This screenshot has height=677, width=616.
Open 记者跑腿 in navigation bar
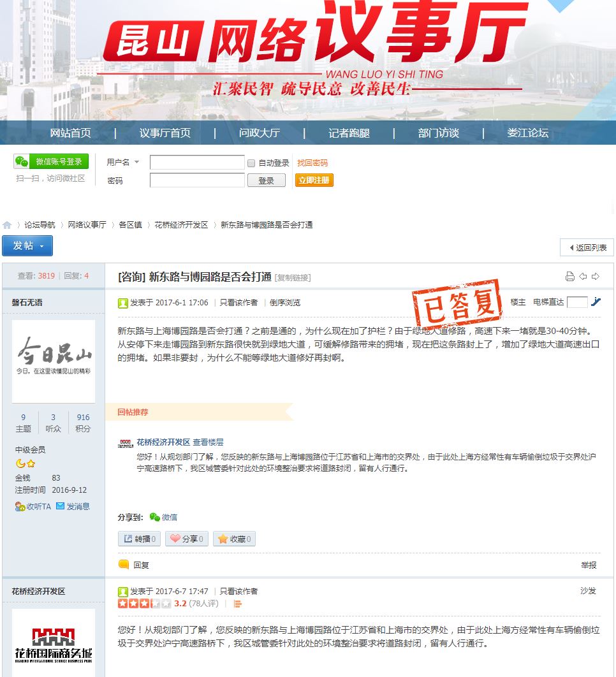[349, 133]
